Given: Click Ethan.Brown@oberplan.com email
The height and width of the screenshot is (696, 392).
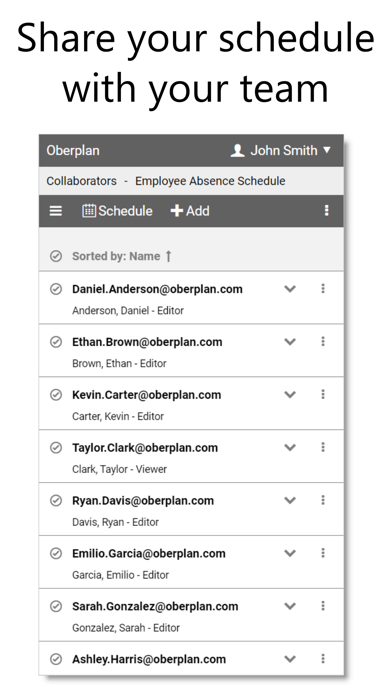Looking at the screenshot, I should tap(147, 342).
